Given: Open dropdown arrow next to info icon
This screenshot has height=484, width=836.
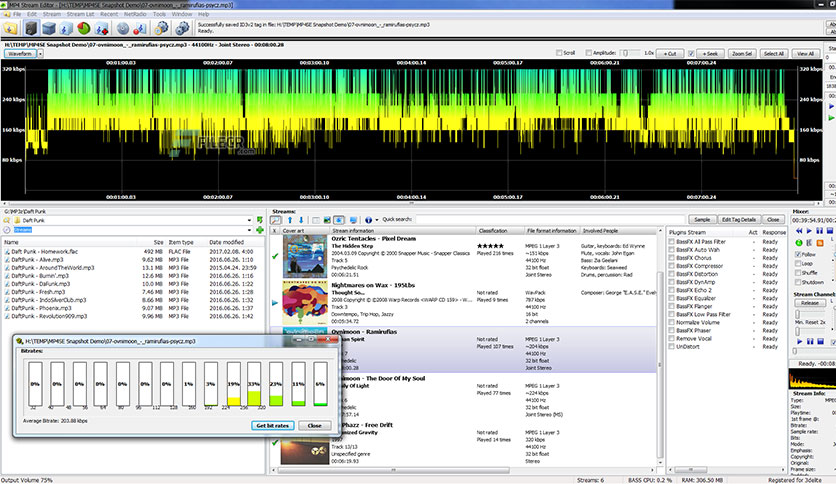Looking at the screenshot, I should [376, 220].
